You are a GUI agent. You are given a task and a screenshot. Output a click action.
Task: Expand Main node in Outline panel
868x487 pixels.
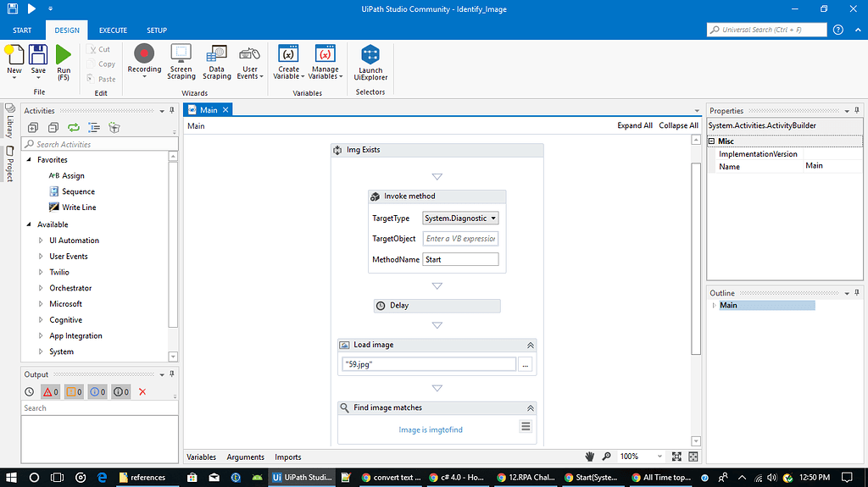coord(714,306)
